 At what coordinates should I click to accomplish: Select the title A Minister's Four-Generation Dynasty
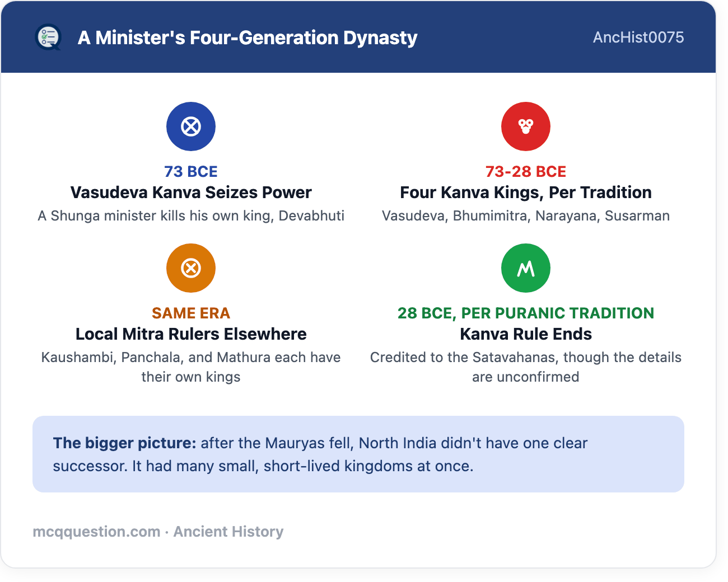coord(248,37)
